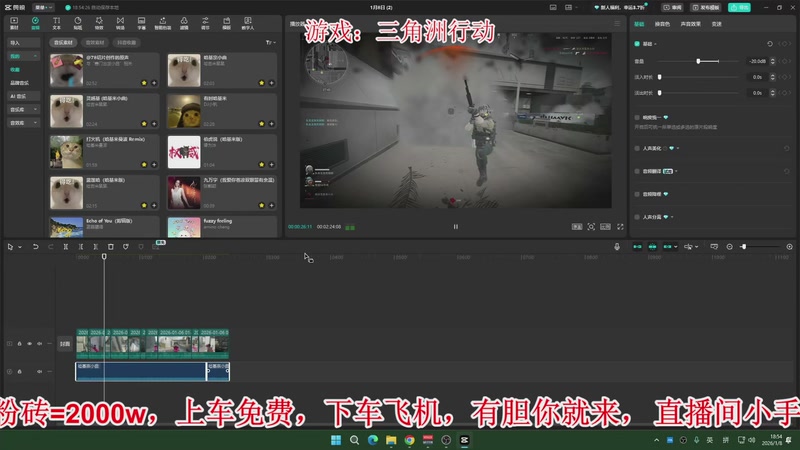Enable the 响度统一 loudness checkbox
Image resolution: width=800 pixels, height=450 pixels.
637,117
